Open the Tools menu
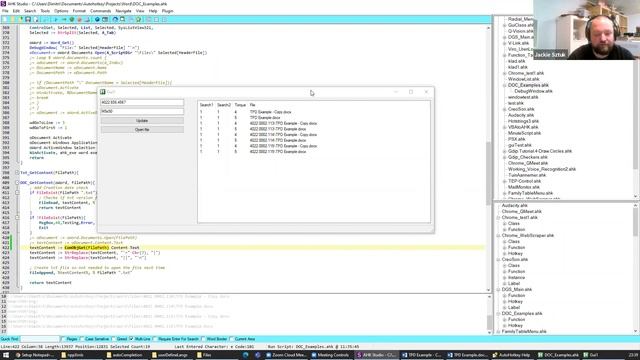 coord(45,11)
